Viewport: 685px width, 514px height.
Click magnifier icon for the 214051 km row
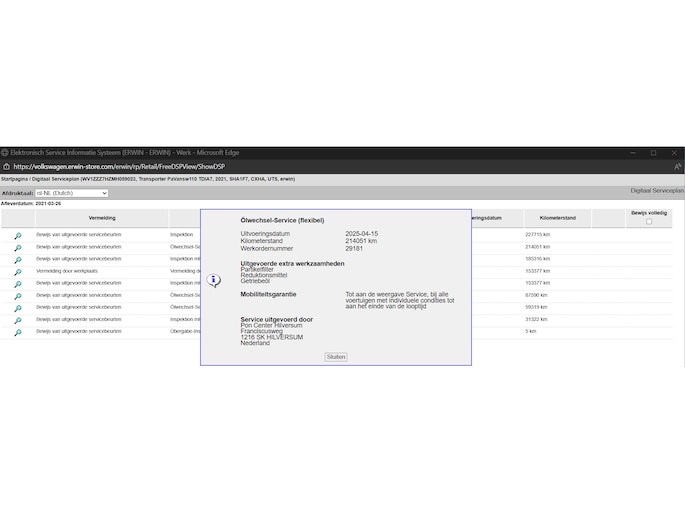pyautogui.click(x=17, y=247)
